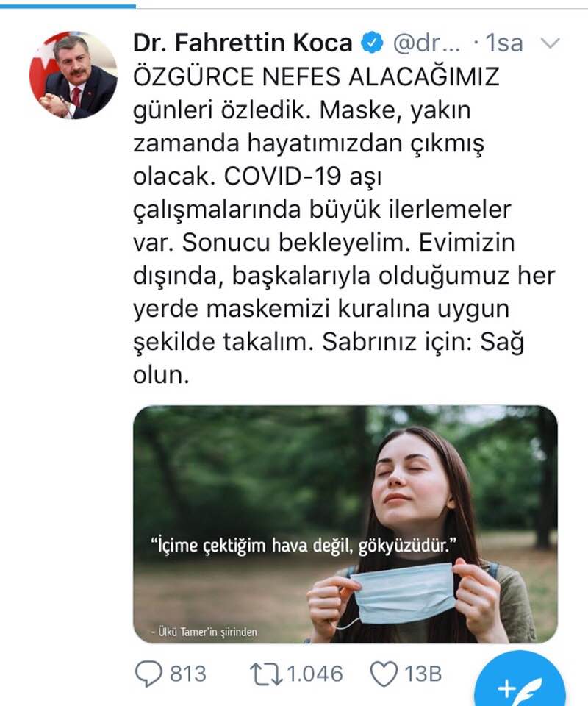
Task: Tap the blue verified badge
Action: point(373,43)
